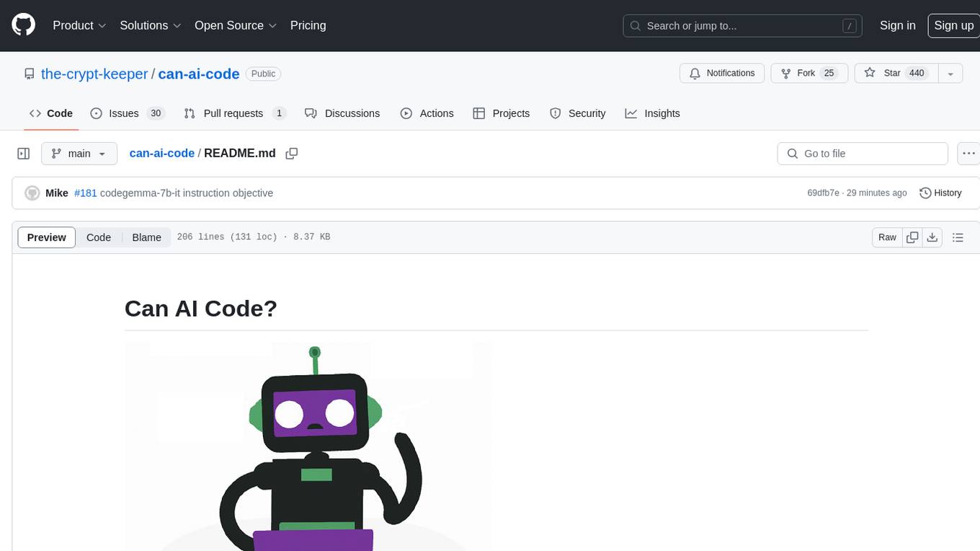Select the Code view
Viewport: 980px width, 551px height.
coord(99,237)
